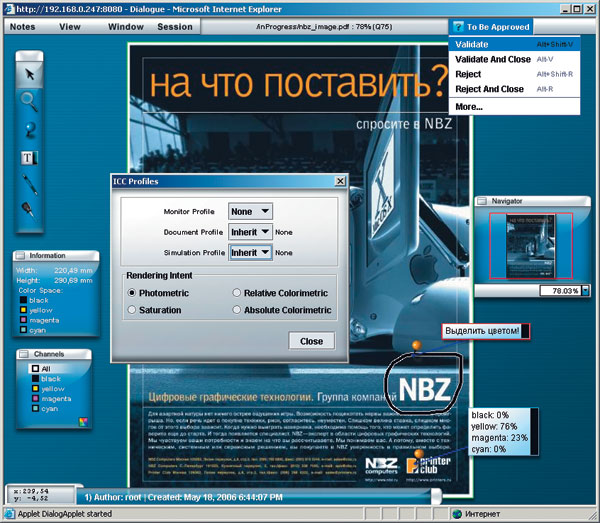Click the Navigator panel header icon
The image size is (600, 523).
pos(482,201)
